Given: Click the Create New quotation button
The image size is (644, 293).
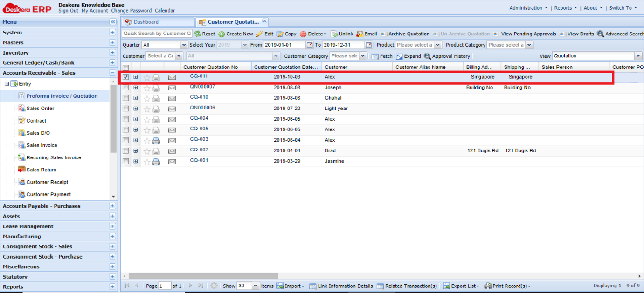Looking at the screenshot, I should [235, 34].
